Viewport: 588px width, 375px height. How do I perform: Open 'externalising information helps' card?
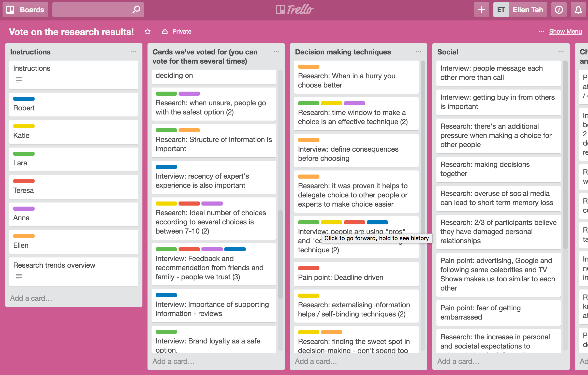pyautogui.click(x=356, y=306)
